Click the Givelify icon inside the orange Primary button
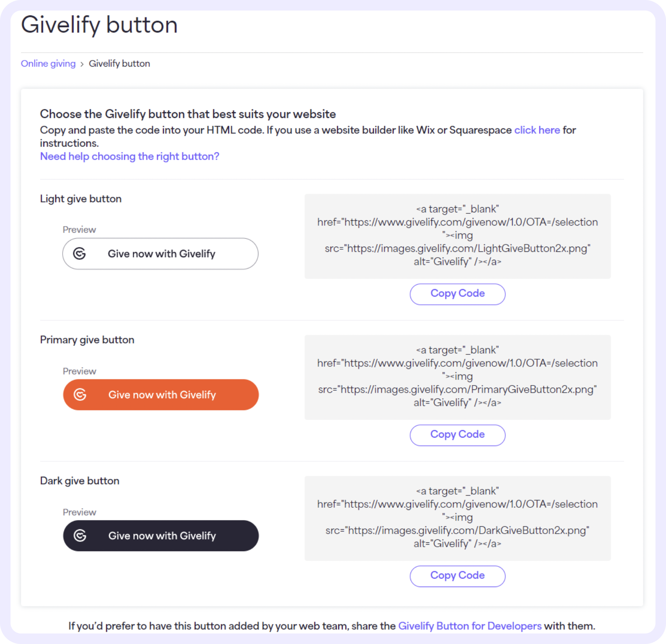 coord(79,395)
